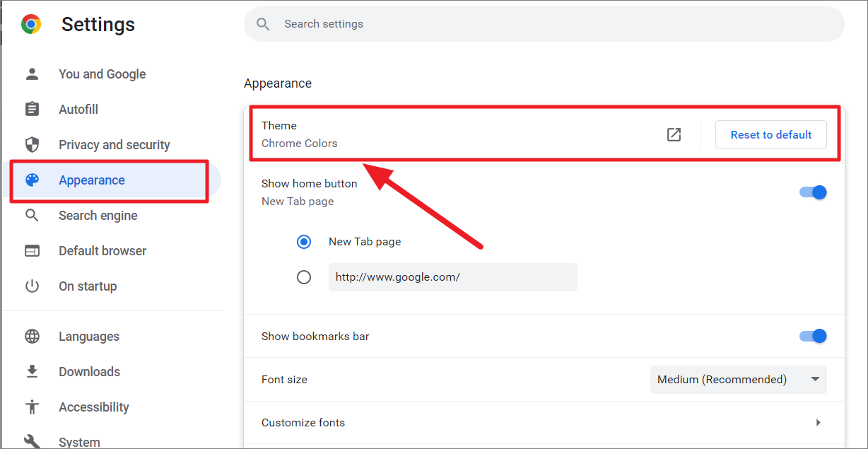
Task: Disable the Show home button toggle
Action: click(x=813, y=192)
